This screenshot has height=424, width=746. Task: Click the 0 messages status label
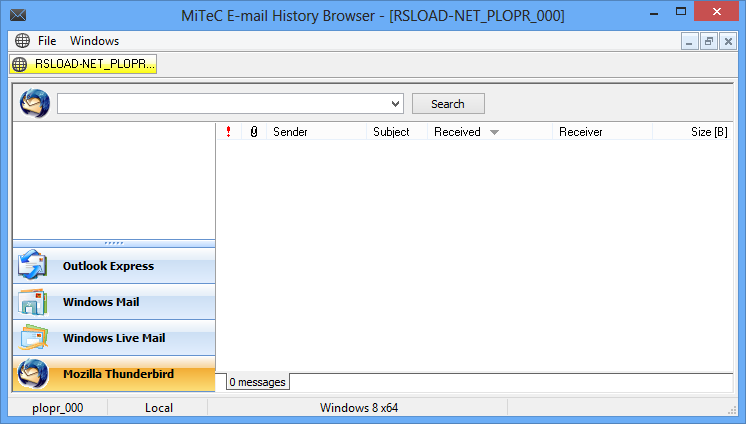click(257, 382)
